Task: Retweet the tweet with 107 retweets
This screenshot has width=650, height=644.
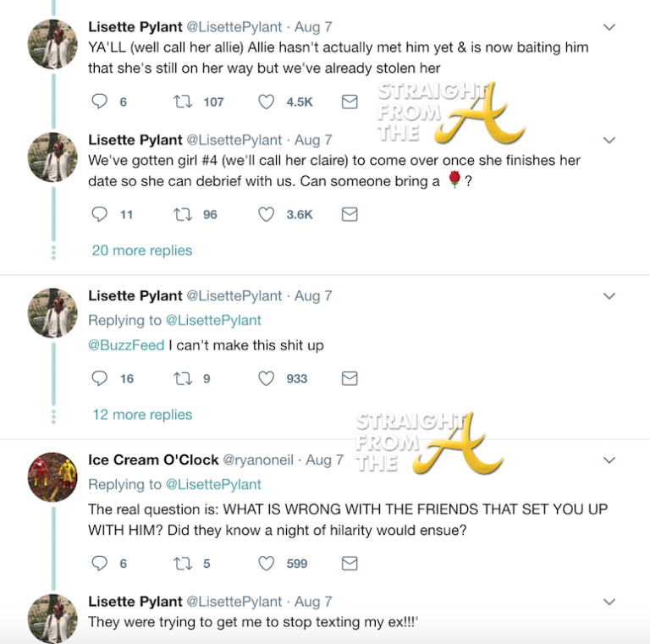Action: 182,102
